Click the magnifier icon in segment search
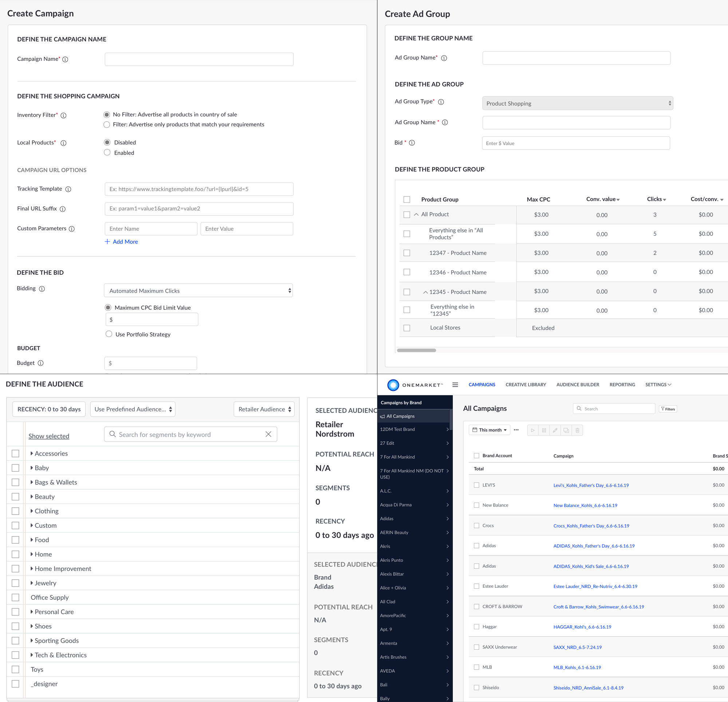The image size is (728, 702). [112, 434]
